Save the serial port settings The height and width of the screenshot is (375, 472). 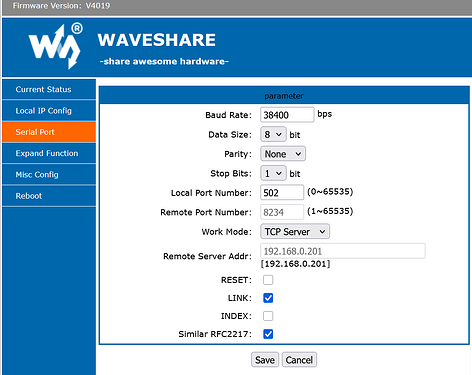click(x=265, y=360)
